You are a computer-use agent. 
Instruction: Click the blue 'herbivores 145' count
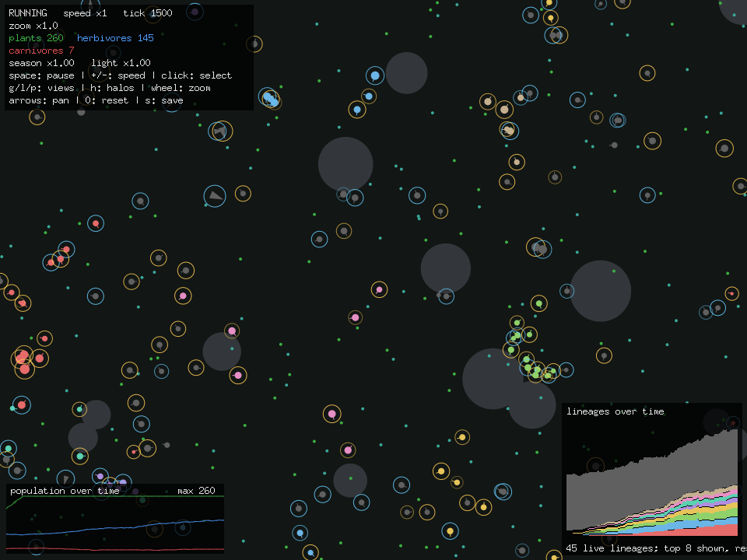click(115, 38)
